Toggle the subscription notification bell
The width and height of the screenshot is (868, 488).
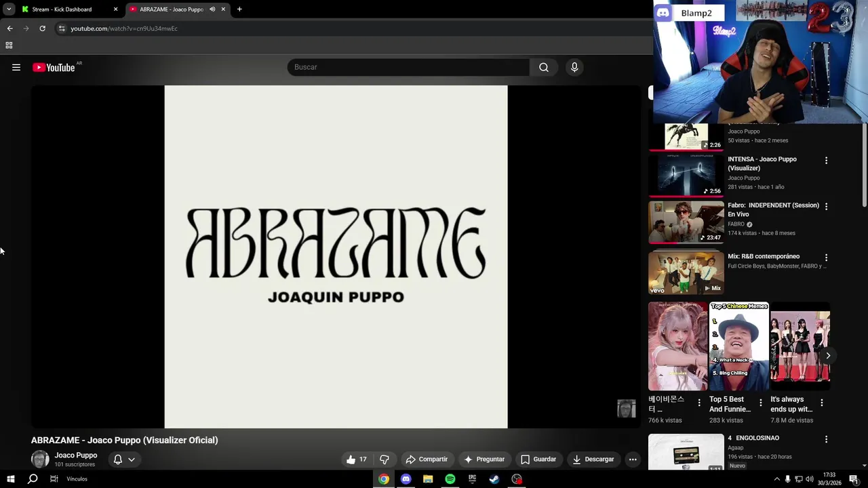coord(118,460)
